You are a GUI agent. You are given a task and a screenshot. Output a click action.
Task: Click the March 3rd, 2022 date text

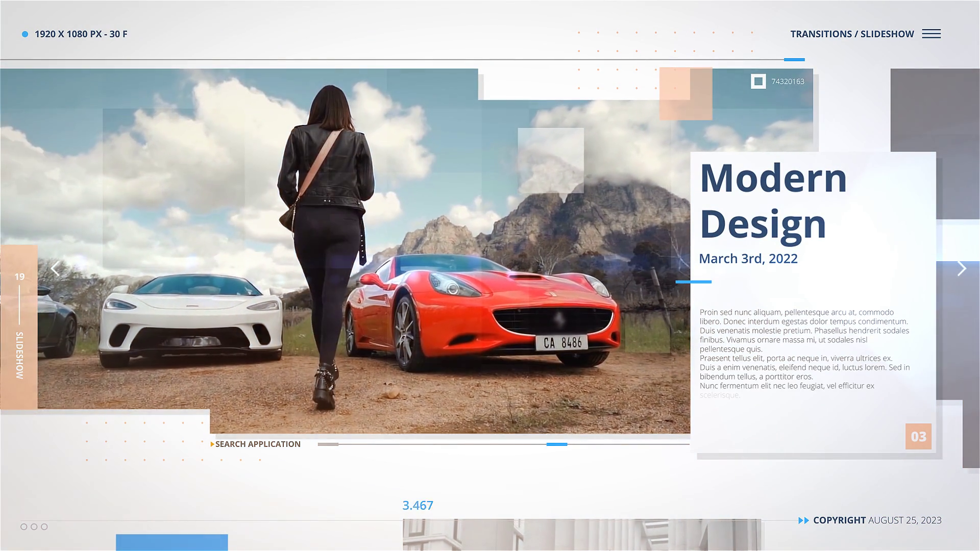[748, 259]
